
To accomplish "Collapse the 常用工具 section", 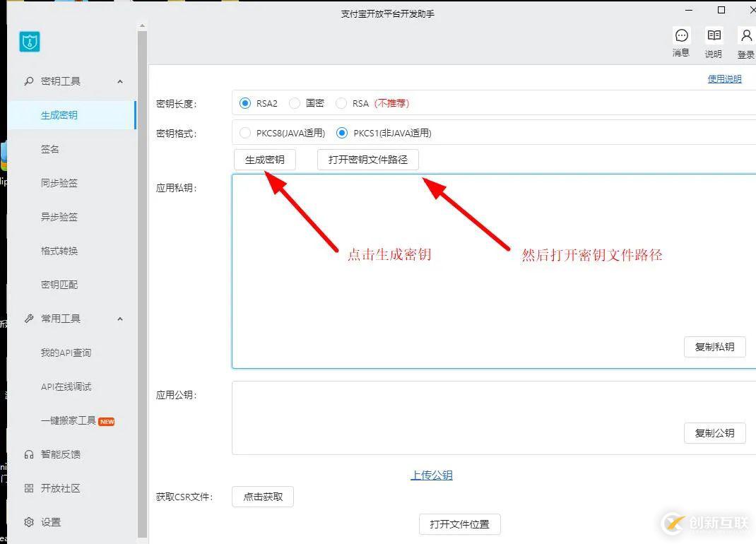I will (x=119, y=318).
